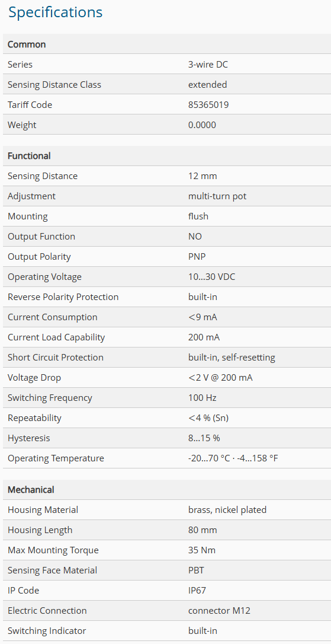The width and height of the screenshot is (331, 644).
Task: Click the Tariff Code value 85365019
Action: 208,105
